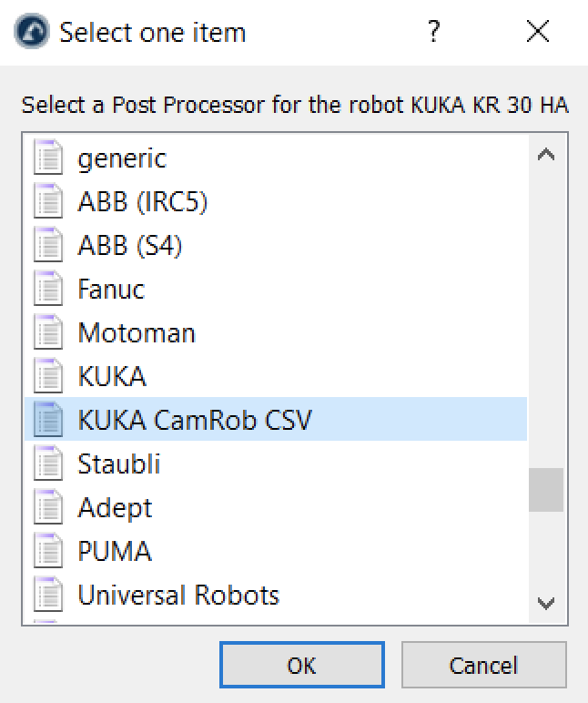This screenshot has height=703, width=588.
Task: Click the file icon beside Motoman
Action: [47, 333]
